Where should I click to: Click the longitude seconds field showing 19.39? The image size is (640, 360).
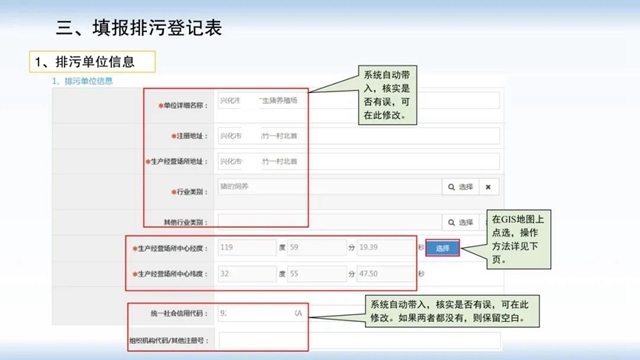[386, 248]
